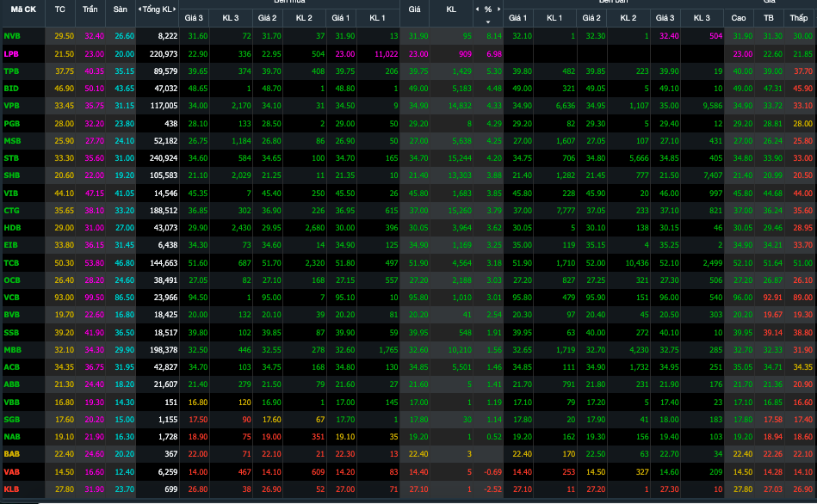Click the sort arrow below the % header

487,22
